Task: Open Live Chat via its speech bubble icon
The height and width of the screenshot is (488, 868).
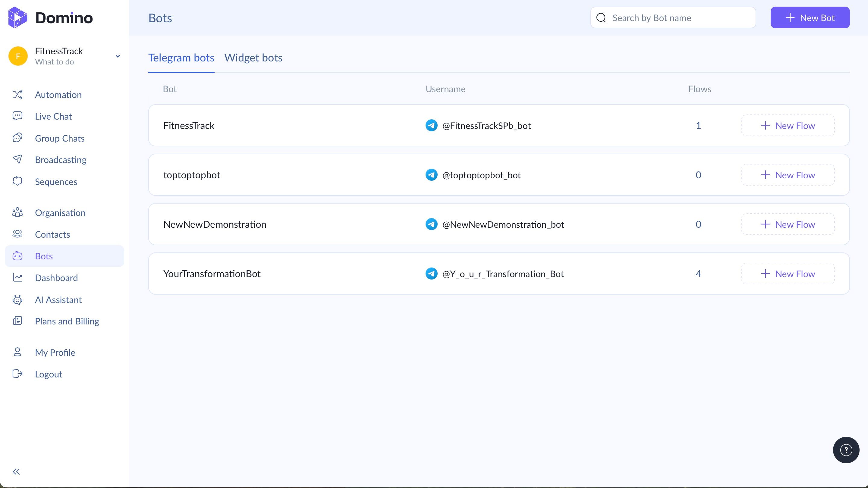Action: (17, 116)
